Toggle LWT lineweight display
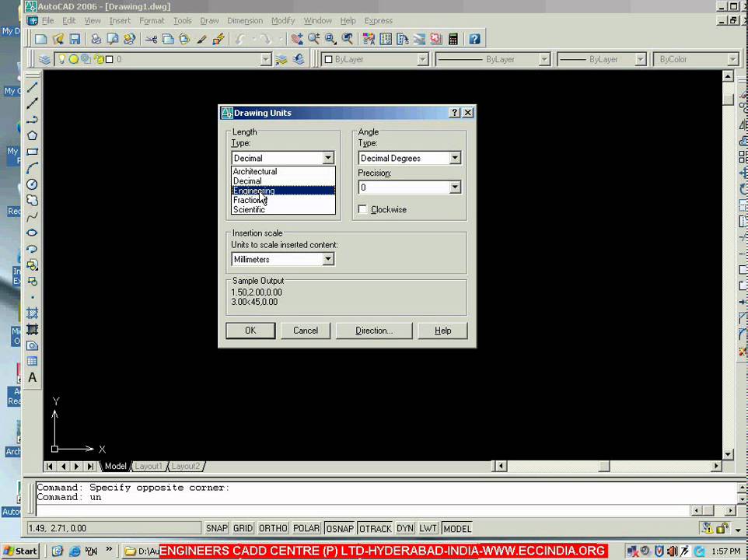The image size is (748, 560). coord(428,528)
